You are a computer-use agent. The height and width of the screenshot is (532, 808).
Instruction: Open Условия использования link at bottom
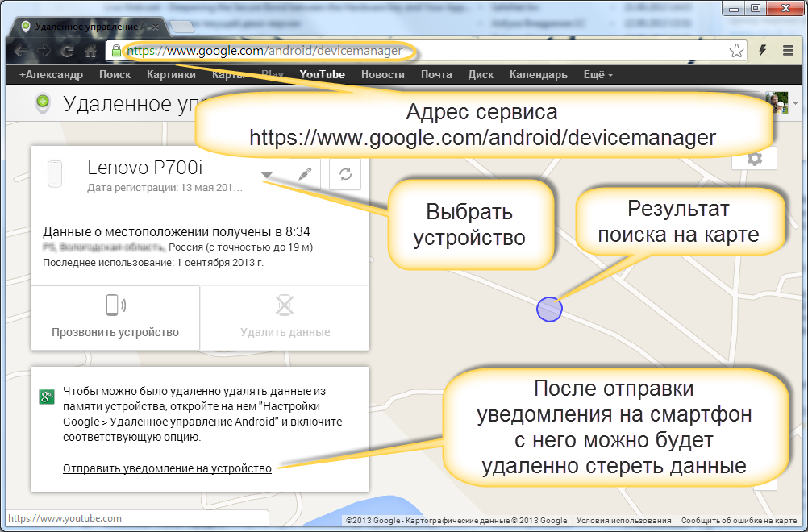(x=624, y=521)
